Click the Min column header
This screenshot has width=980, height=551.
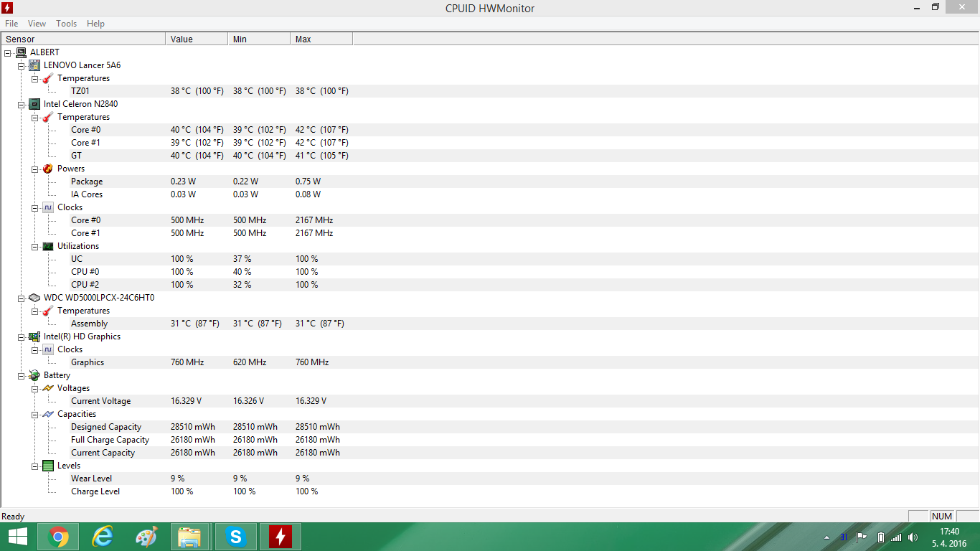tap(259, 39)
